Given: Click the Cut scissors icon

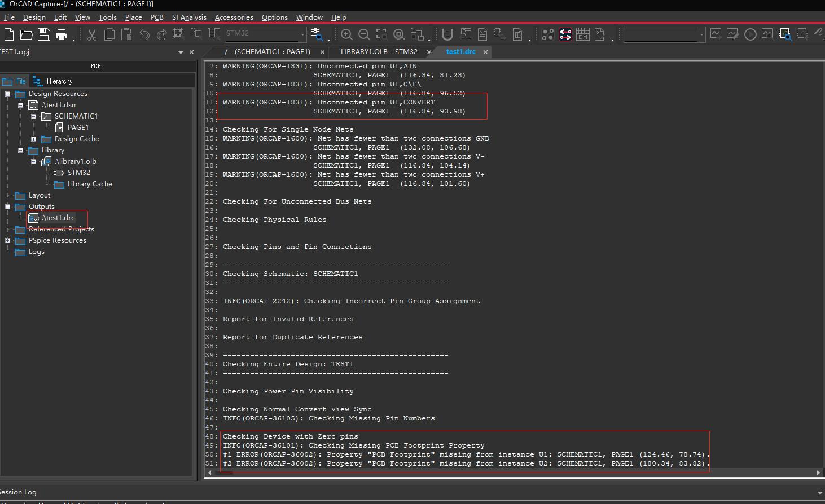Looking at the screenshot, I should click(x=91, y=34).
